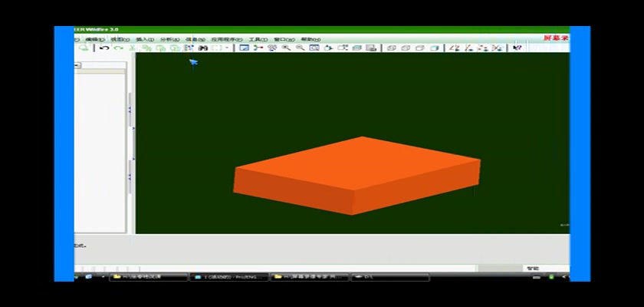
Task: Open the Saved view list icon
Action: [343, 48]
